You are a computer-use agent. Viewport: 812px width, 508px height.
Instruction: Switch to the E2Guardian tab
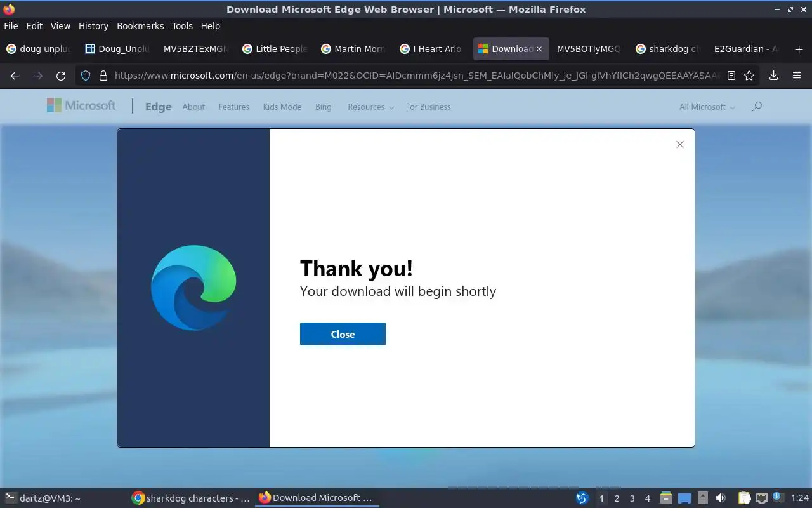coord(747,49)
